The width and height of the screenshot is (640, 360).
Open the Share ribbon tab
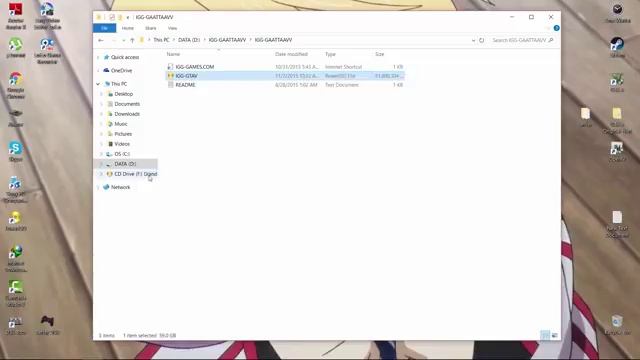(x=151, y=28)
